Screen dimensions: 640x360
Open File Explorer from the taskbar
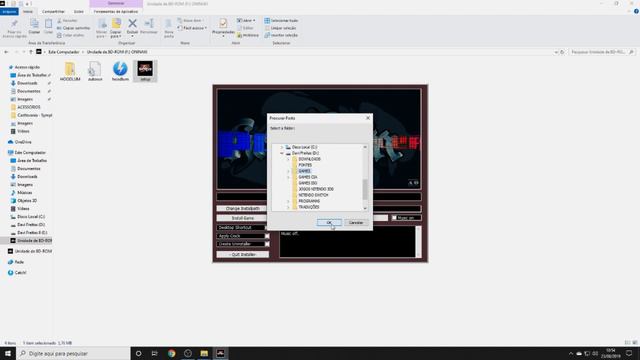tap(204, 353)
